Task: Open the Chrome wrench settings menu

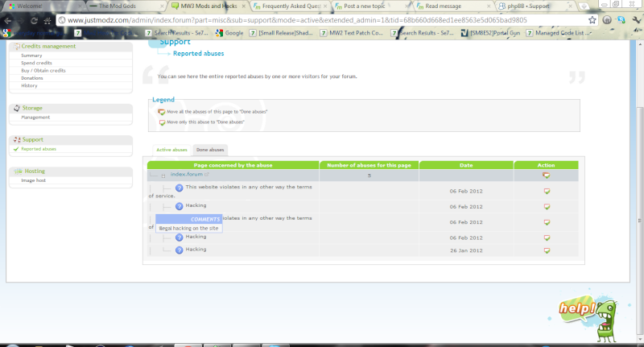Action: click(636, 20)
